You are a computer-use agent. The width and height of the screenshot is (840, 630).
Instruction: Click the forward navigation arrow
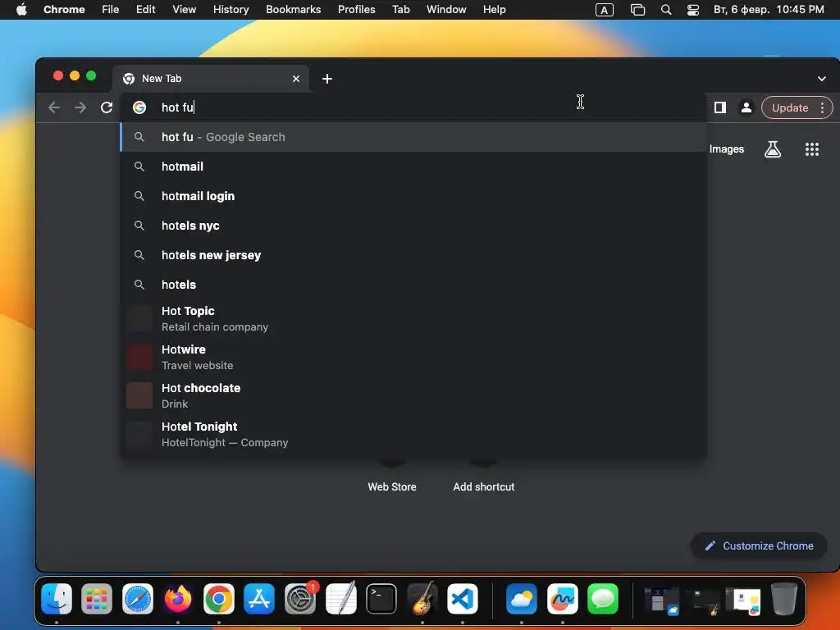click(80, 107)
